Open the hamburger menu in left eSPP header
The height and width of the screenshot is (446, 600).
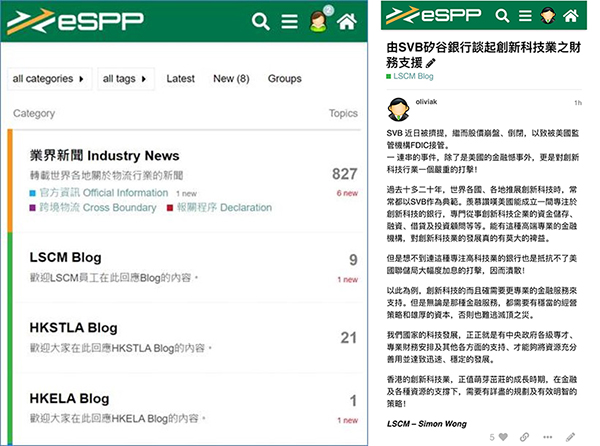pyautogui.click(x=289, y=21)
